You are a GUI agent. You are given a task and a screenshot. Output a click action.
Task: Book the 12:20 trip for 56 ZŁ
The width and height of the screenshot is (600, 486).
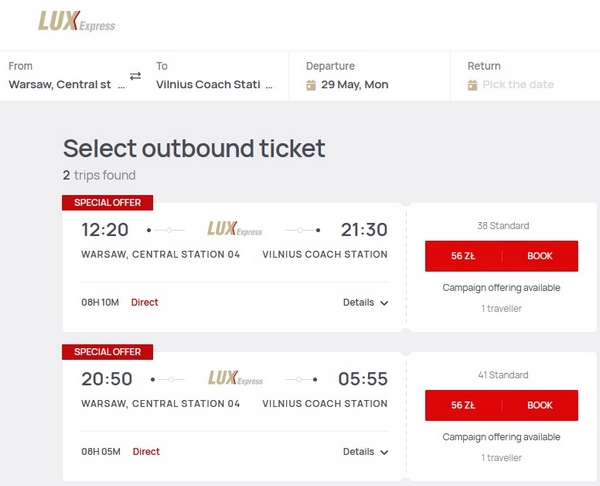[x=501, y=256]
